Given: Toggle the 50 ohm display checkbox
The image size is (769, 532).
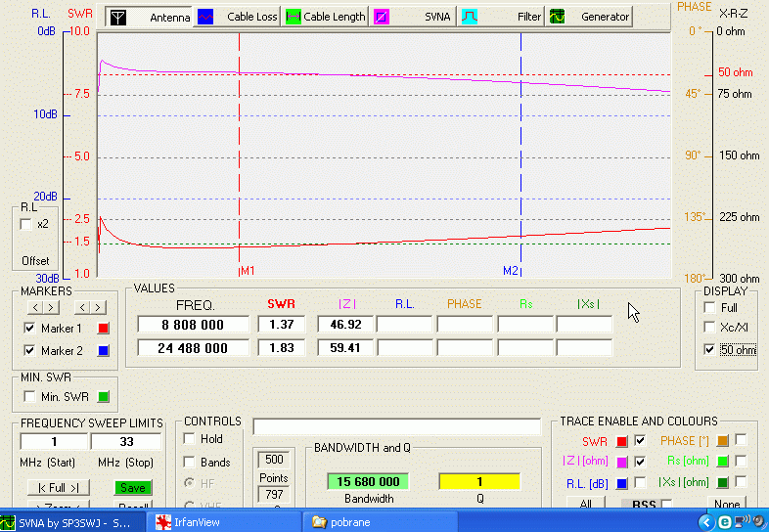Looking at the screenshot, I should (x=710, y=349).
